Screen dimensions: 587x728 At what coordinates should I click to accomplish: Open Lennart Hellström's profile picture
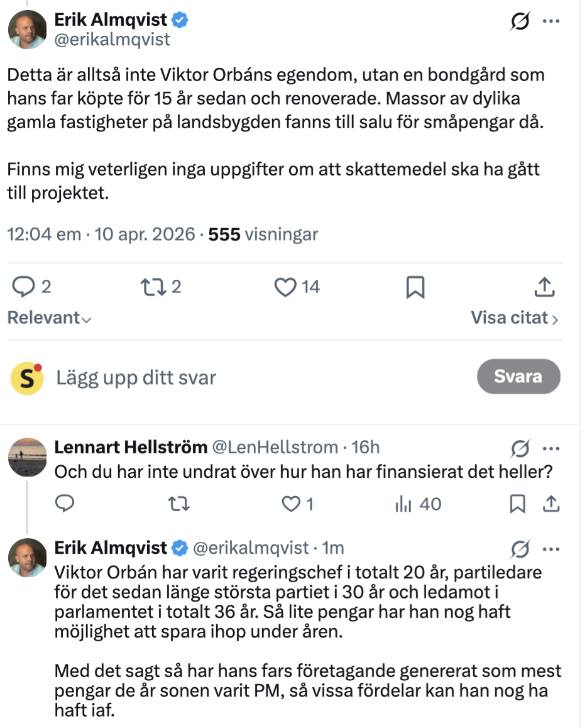pyautogui.click(x=28, y=457)
